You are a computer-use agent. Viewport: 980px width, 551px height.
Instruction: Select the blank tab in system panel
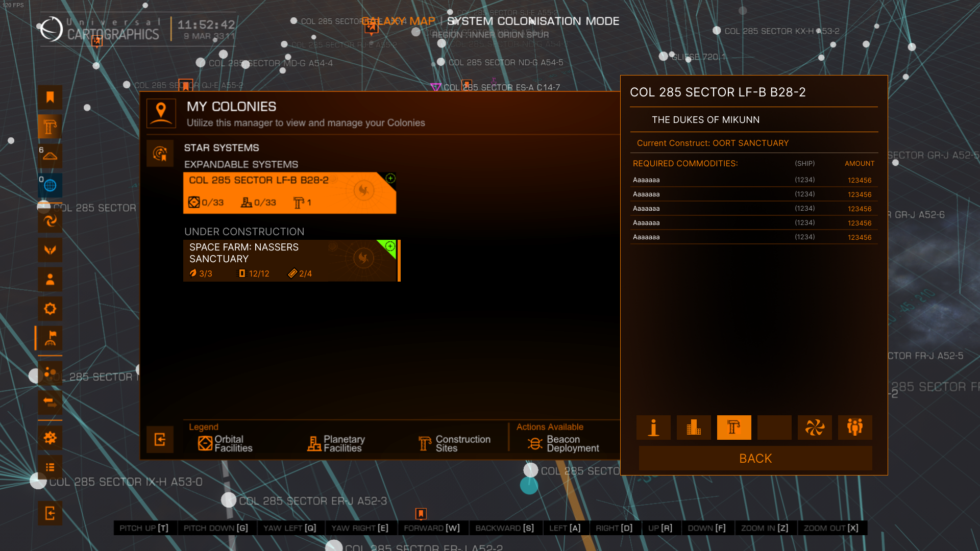[x=774, y=428]
